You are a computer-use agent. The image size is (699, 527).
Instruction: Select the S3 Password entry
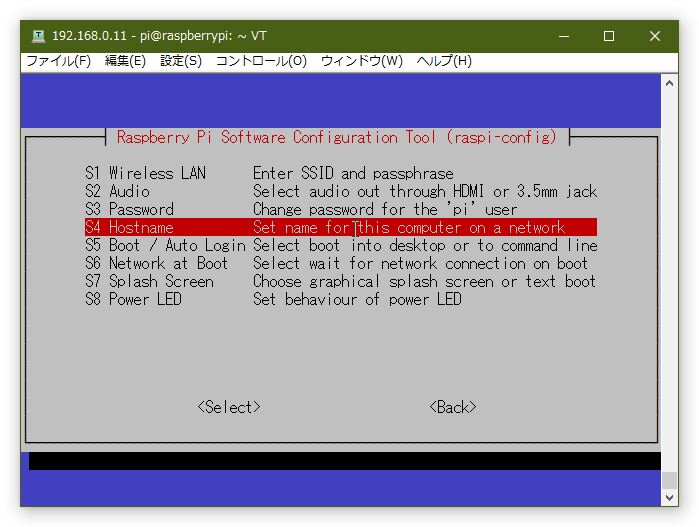(x=341, y=209)
